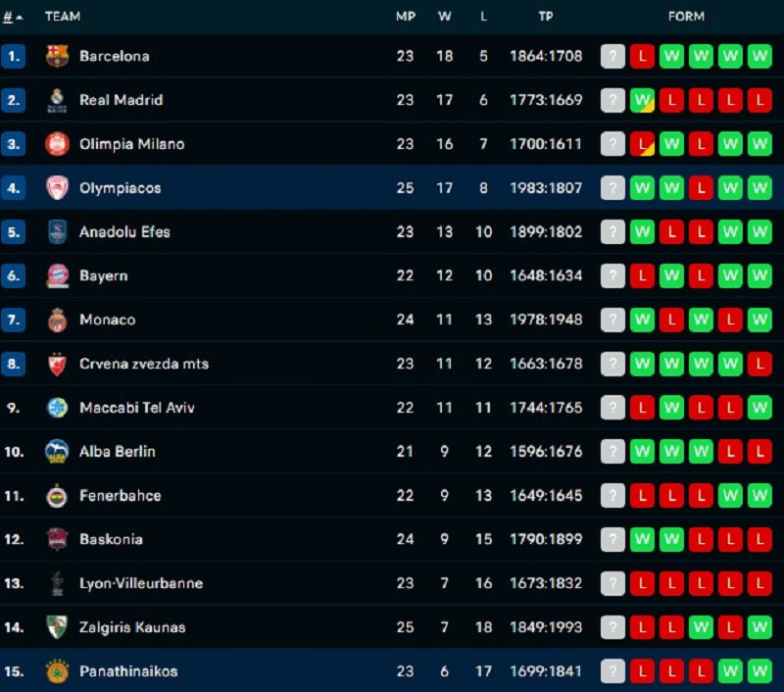
Task: Click Alba Berlin's rightmost loss badge
Action: point(759,452)
